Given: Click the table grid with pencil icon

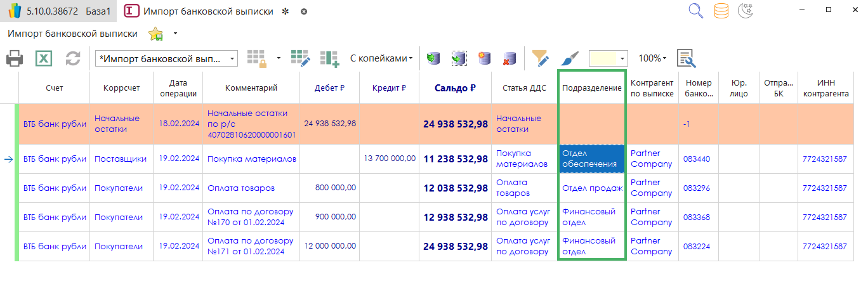Looking at the screenshot, I should tap(300, 58).
